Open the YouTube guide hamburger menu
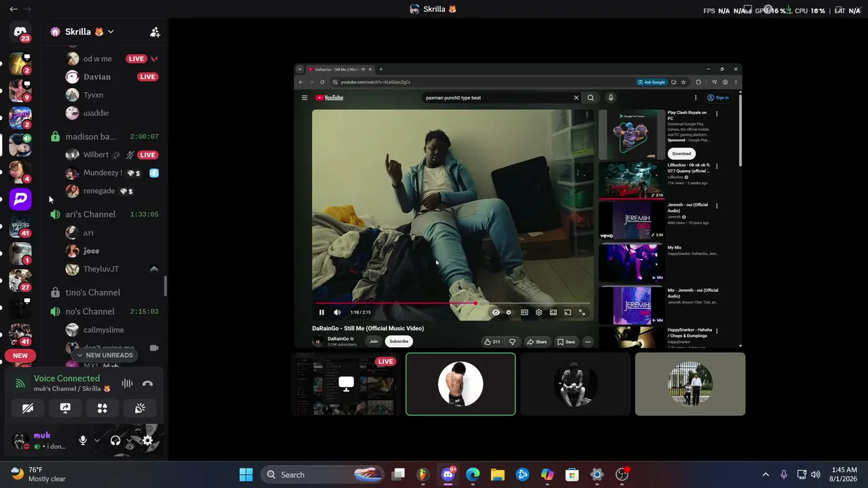The width and height of the screenshot is (868, 488). pos(304,98)
